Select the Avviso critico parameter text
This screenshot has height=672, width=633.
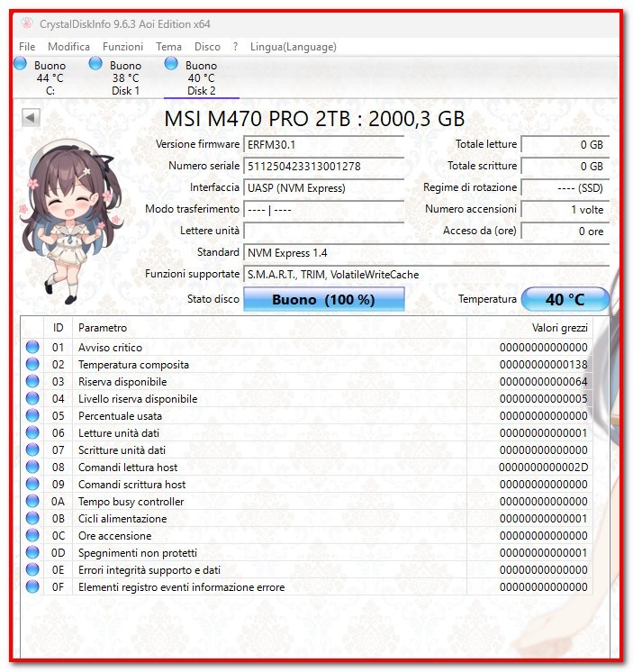[110, 348]
